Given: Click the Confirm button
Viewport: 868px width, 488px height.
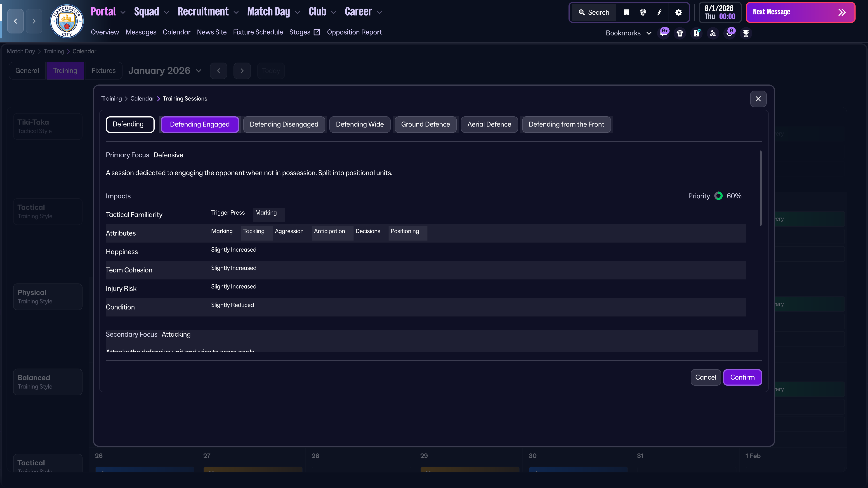Looking at the screenshot, I should (x=742, y=377).
